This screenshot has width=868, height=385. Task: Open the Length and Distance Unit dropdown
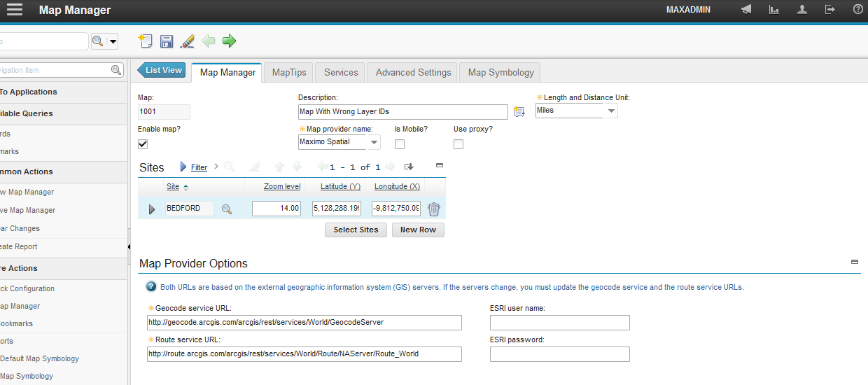[x=611, y=111]
